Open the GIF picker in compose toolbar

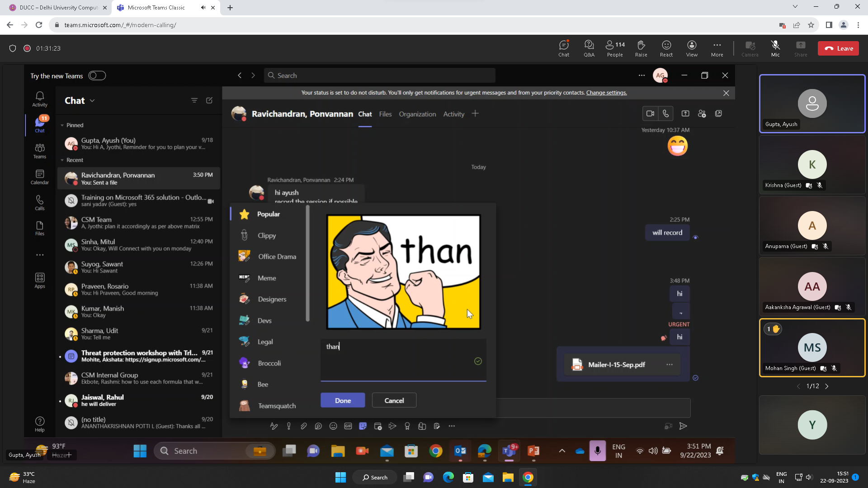pos(348,426)
